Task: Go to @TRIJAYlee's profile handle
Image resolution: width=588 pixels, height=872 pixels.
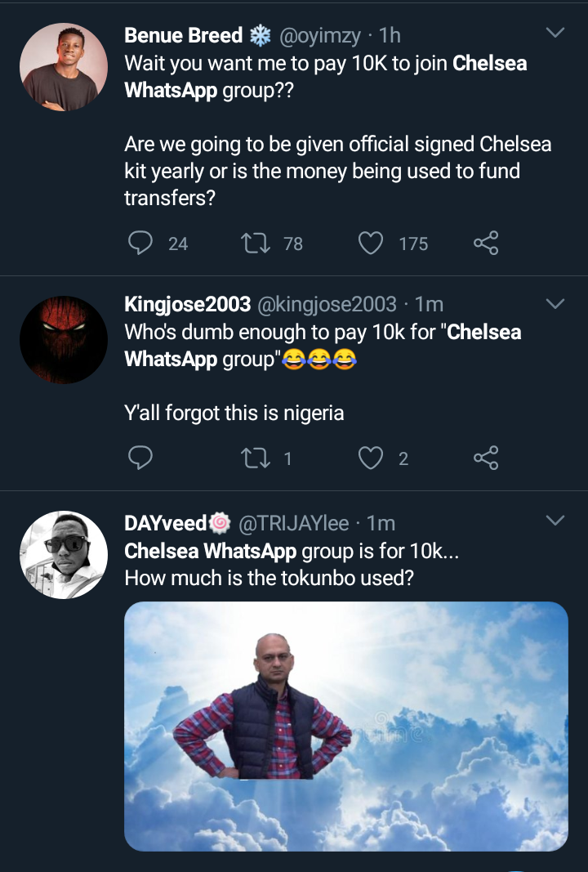Action: pos(293,523)
